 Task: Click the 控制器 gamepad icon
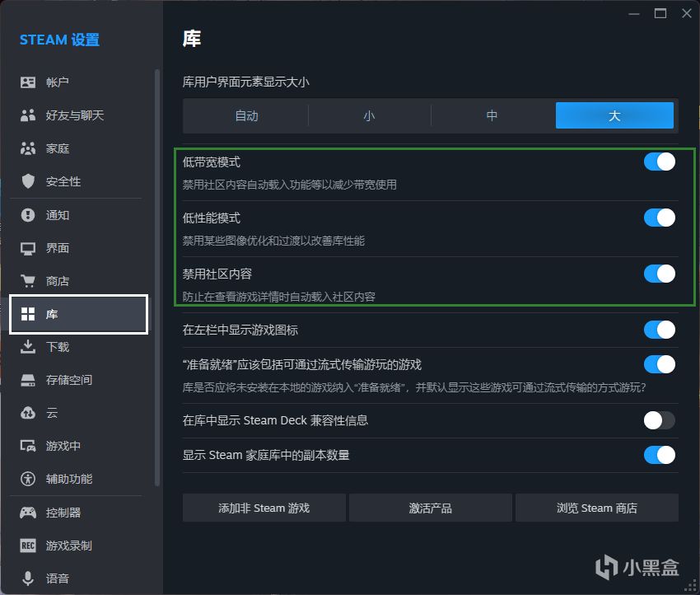click(28, 513)
